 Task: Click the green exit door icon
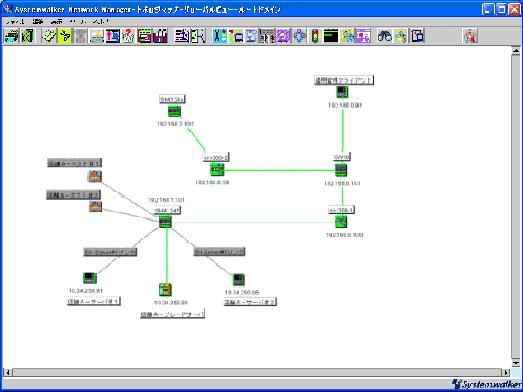click(x=28, y=36)
